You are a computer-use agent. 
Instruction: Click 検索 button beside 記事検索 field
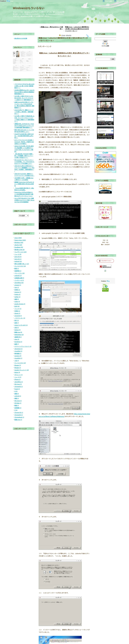coord(113,59)
